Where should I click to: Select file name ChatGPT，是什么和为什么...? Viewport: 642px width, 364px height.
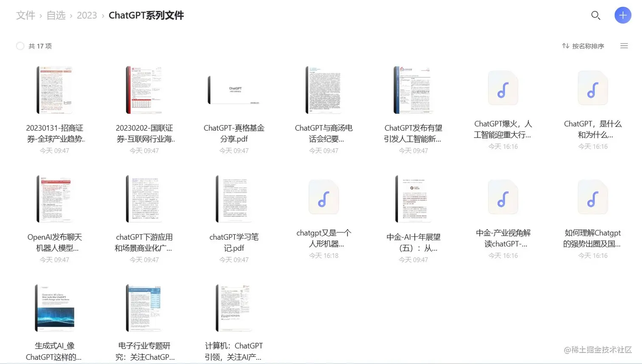(x=593, y=129)
